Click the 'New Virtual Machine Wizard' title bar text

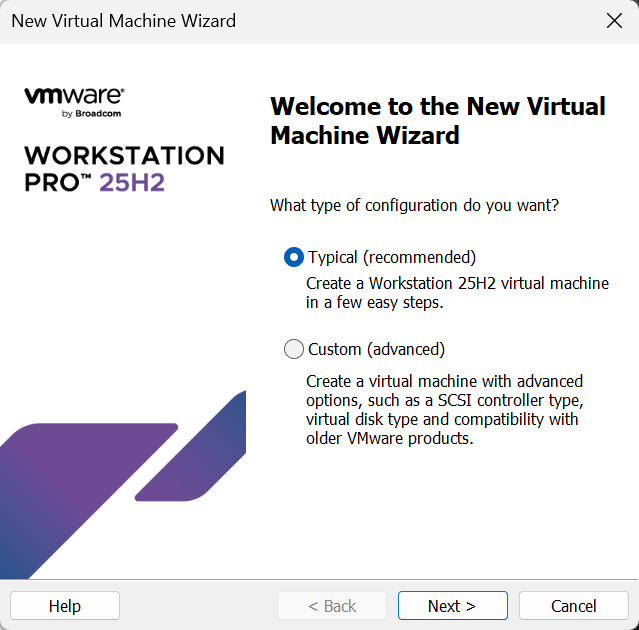click(x=123, y=21)
